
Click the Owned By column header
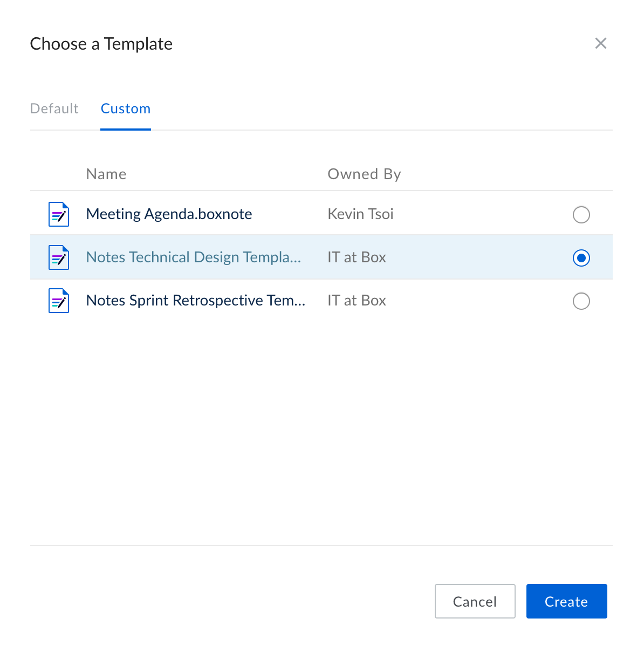(364, 174)
